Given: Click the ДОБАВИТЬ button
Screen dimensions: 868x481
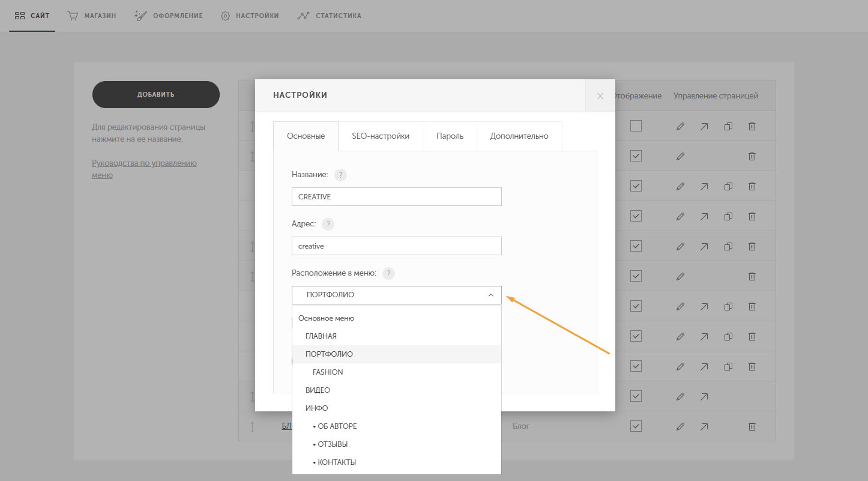Looking at the screenshot, I should pos(156,94).
